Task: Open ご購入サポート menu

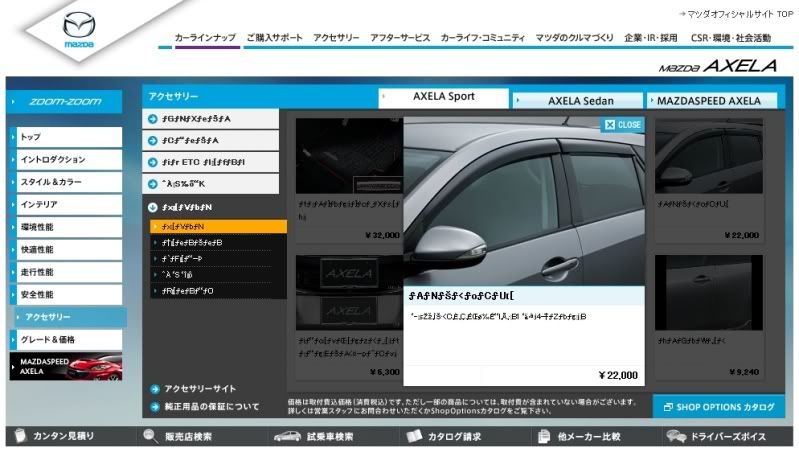Action: point(275,38)
